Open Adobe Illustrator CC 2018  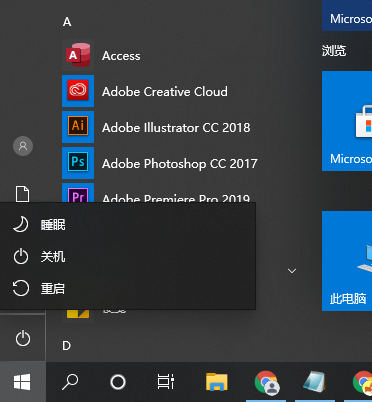coord(156,127)
